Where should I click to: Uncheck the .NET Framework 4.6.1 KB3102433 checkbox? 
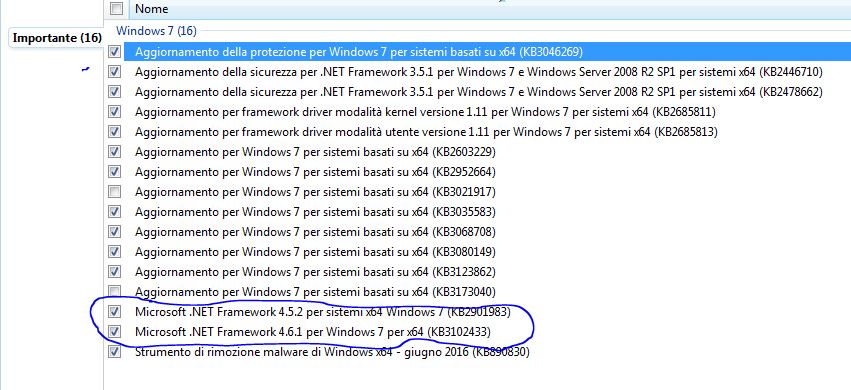[115, 331]
